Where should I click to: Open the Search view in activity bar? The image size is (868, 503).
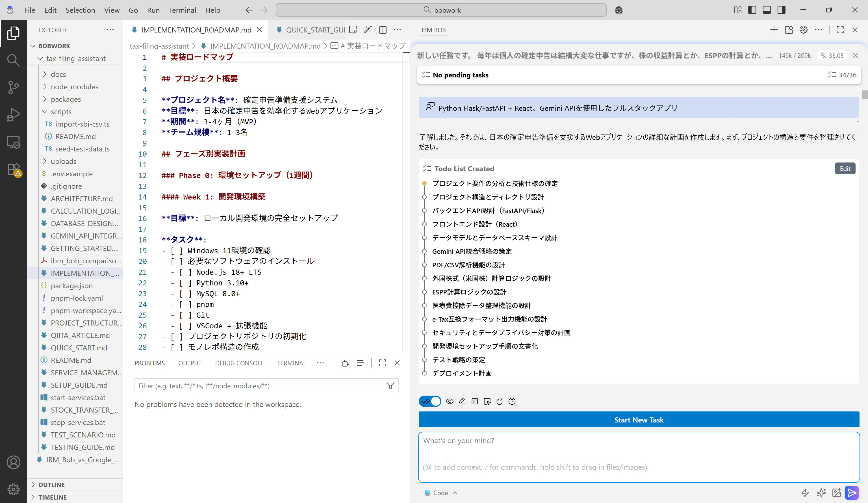(x=14, y=60)
